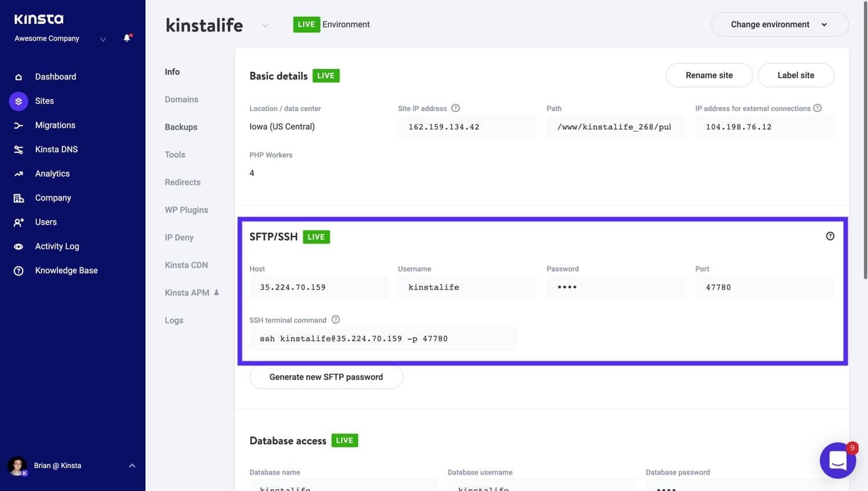868x491 pixels.
Task: Click Brian's profile avatar
Action: 17,466
